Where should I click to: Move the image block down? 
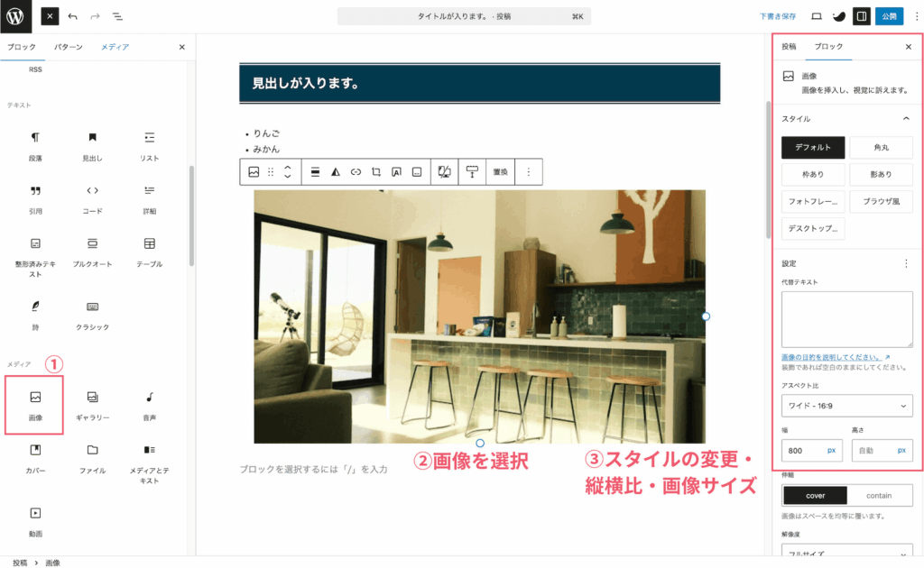[288, 176]
